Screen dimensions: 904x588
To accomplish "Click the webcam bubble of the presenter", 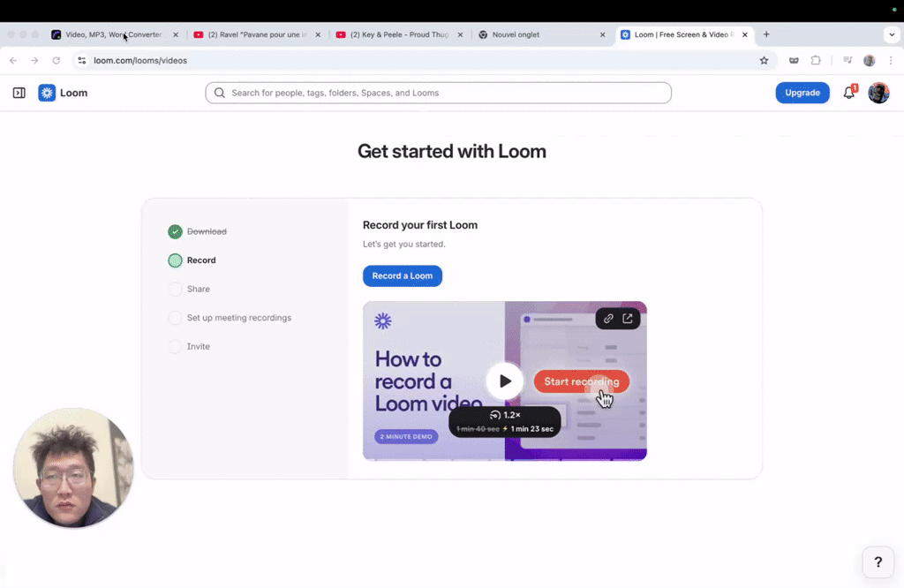I will 73,468.
